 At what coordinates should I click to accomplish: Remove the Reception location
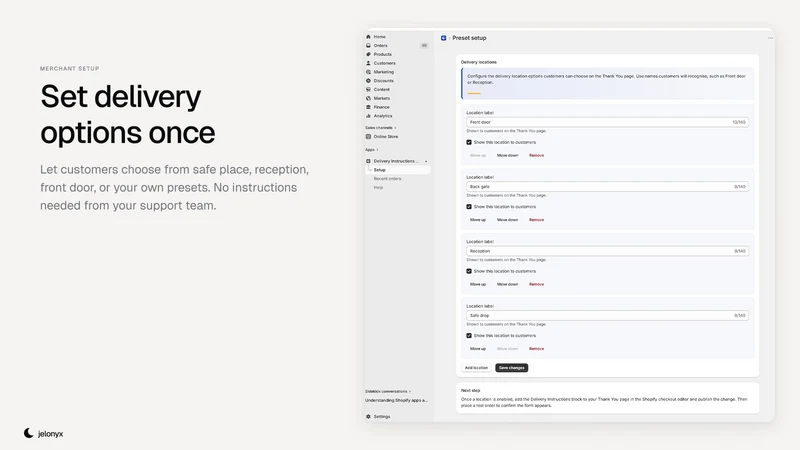(x=536, y=284)
